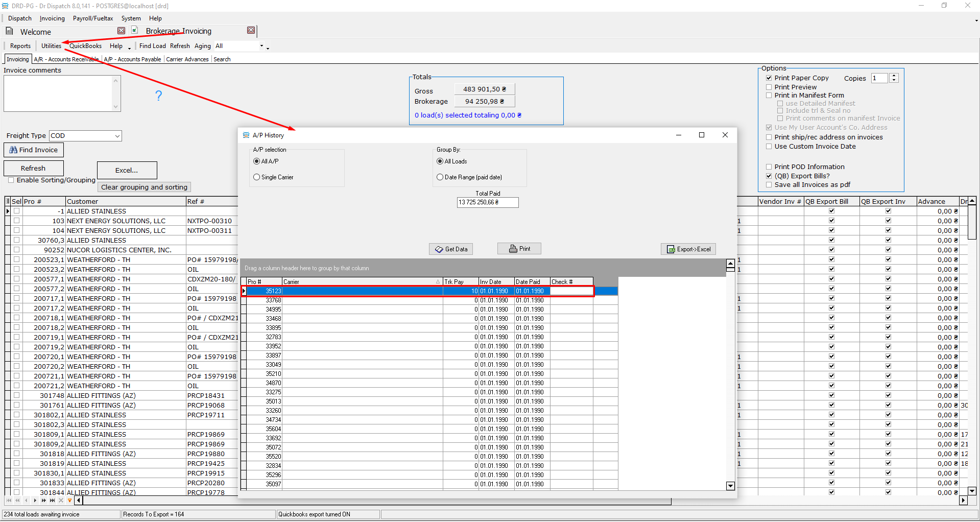Open the Payroll/Fueltax menu
The height and width of the screenshot is (522, 980).
[x=93, y=18]
